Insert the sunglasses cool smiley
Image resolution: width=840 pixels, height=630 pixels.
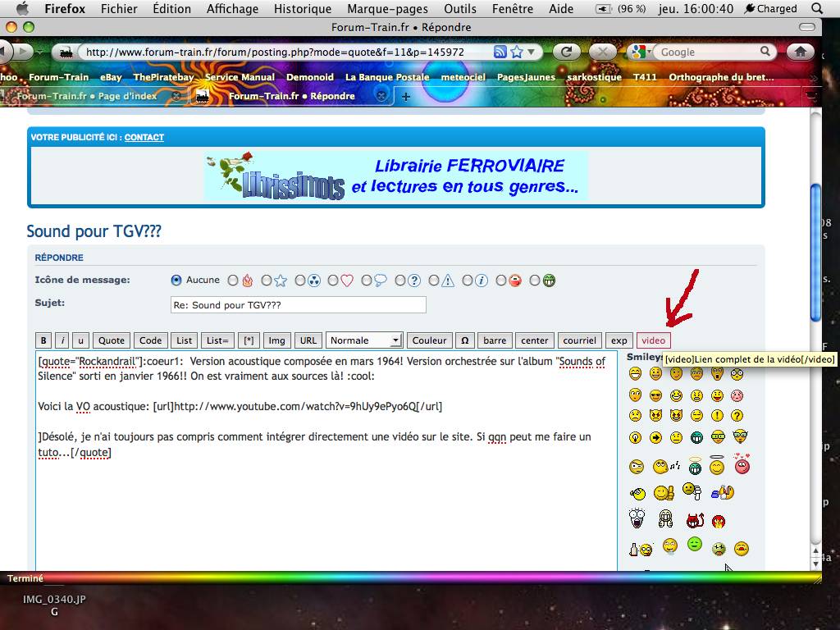[x=655, y=395]
